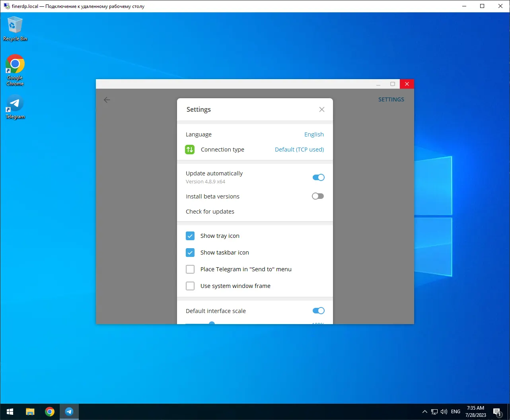The height and width of the screenshot is (420, 510).
Task: Check Place Telegram in "Send to" menu
Action: click(190, 269)
